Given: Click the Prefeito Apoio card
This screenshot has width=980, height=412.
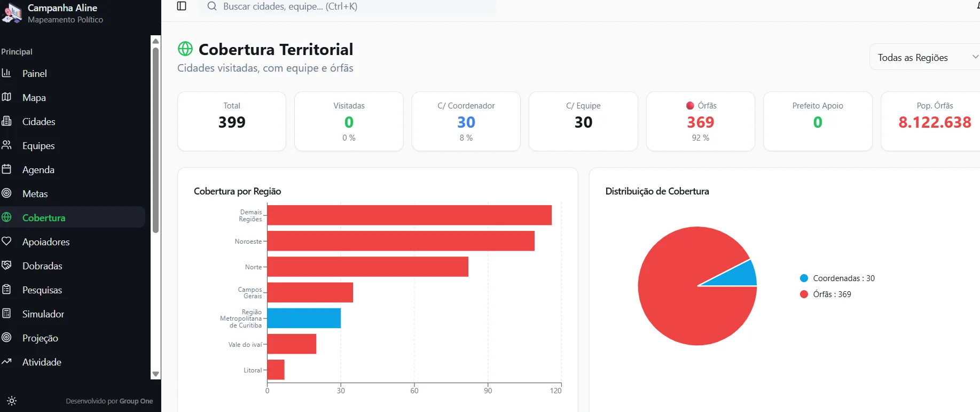Looking at the screenshot, I should point(818,121).
